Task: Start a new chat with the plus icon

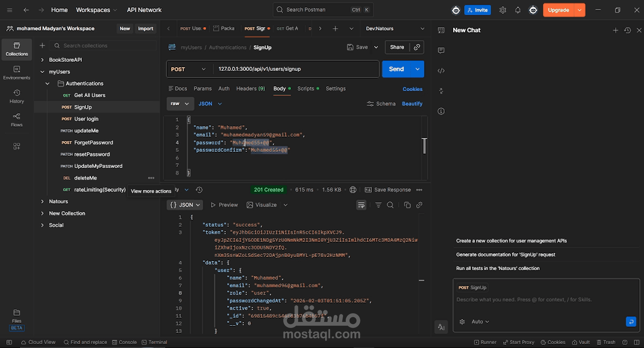Action: (615, 30)
